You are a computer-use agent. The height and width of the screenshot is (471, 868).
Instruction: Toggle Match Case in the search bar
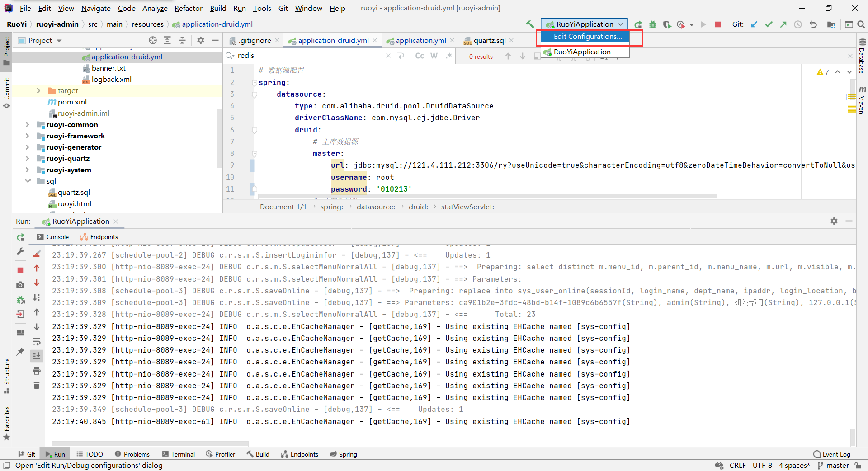point(420,56)
